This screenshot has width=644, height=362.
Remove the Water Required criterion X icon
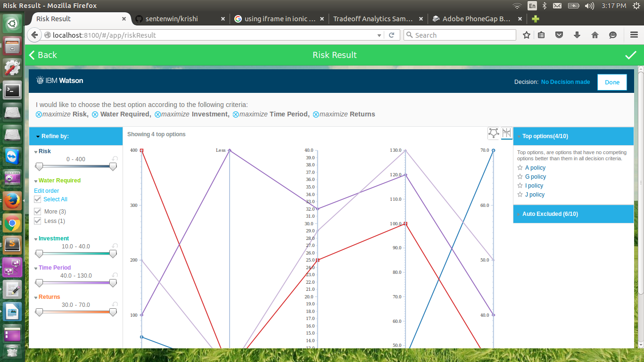tap(95, 115)
